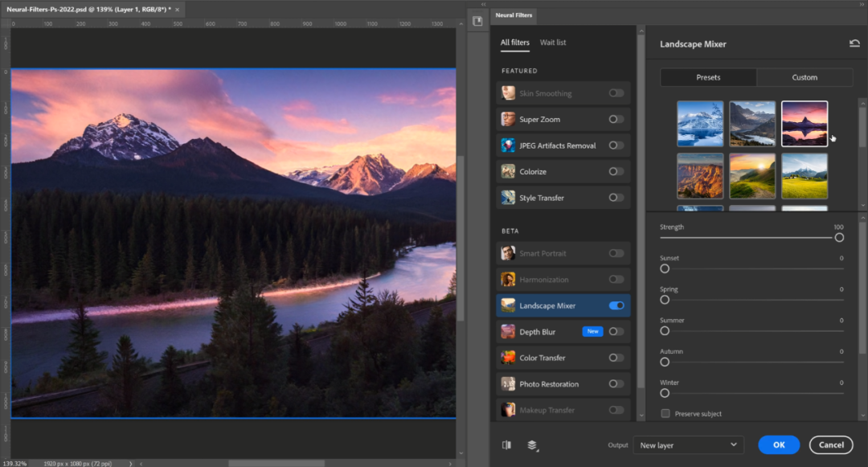Click the Cancel button
The height and width of the screenshot is (467, 868).
(830, 444)
